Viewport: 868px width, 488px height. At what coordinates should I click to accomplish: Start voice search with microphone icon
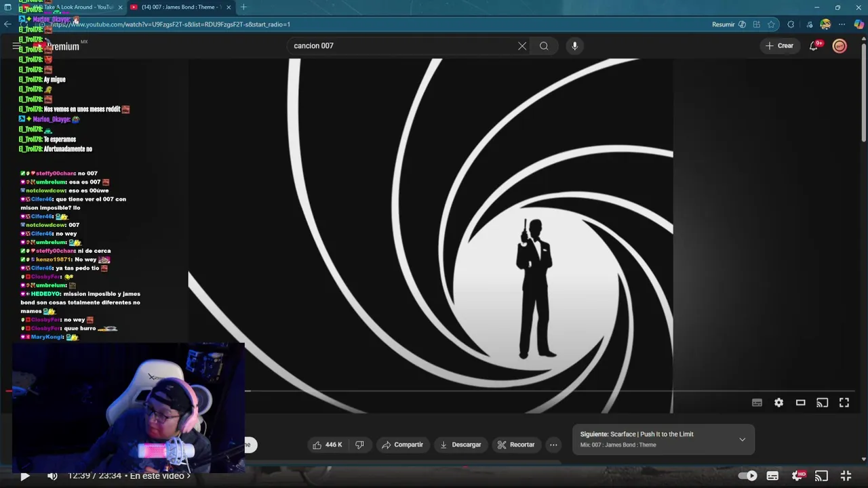pos(574,46)
